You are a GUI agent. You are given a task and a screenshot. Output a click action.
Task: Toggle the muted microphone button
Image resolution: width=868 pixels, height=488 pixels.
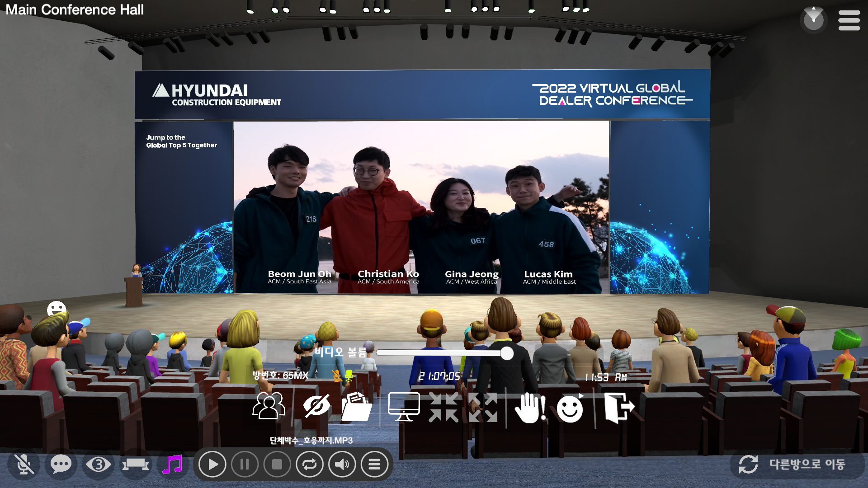[x=24, y=464]
